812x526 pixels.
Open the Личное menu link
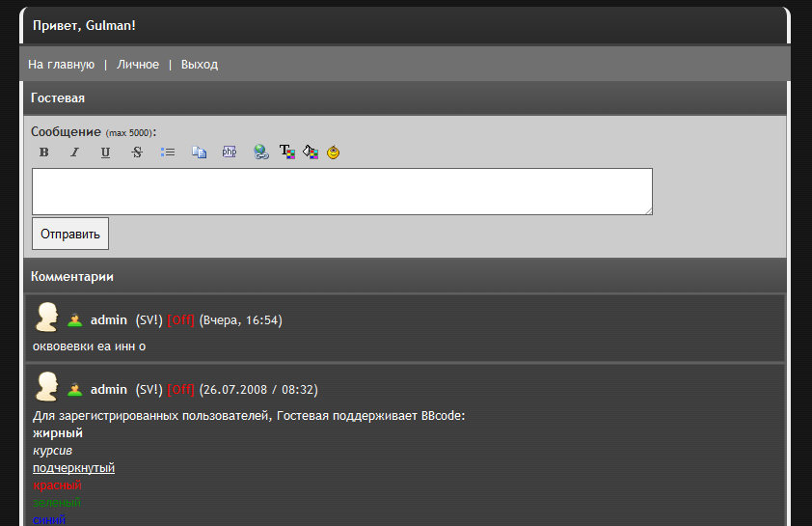pos(138,65)
